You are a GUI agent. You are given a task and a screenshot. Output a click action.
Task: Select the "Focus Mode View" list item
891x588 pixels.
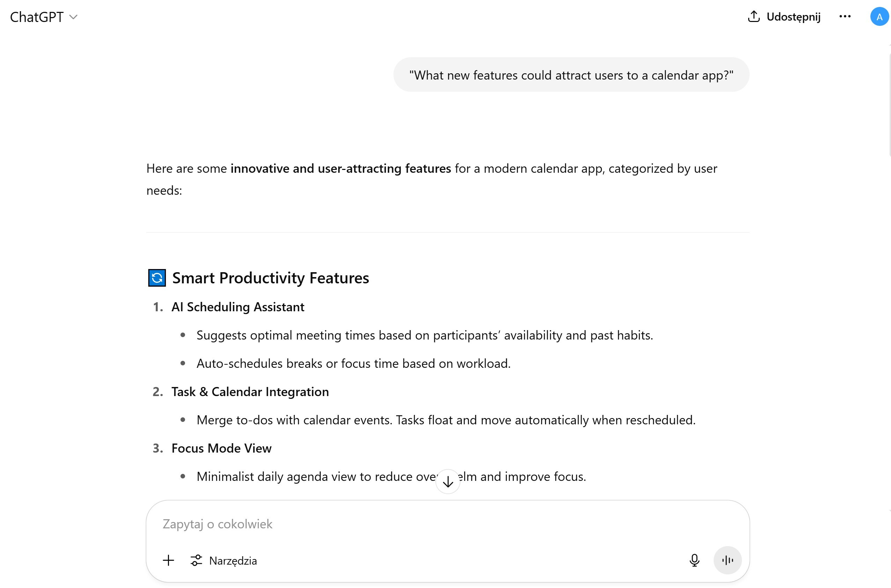point(221,448)
